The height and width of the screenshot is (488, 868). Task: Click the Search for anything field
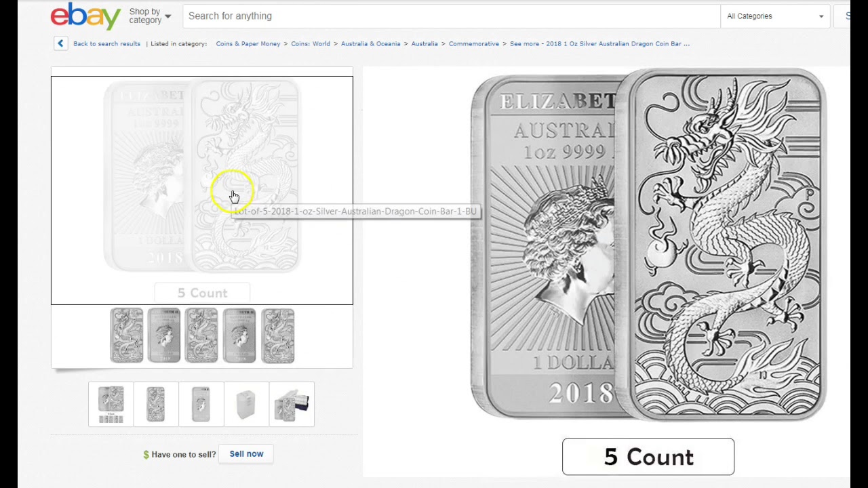click(451, 16)
